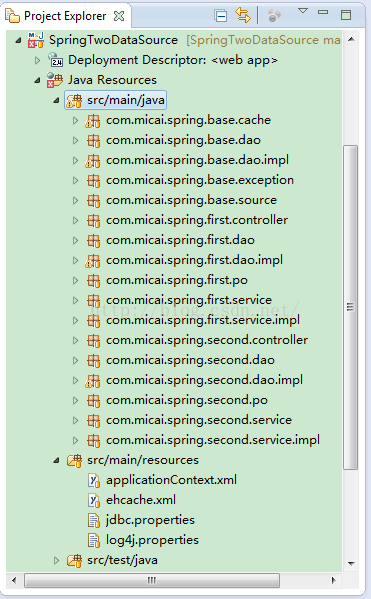
Task: Expand com.micai.spring.base.exception package
Action: 76,180
